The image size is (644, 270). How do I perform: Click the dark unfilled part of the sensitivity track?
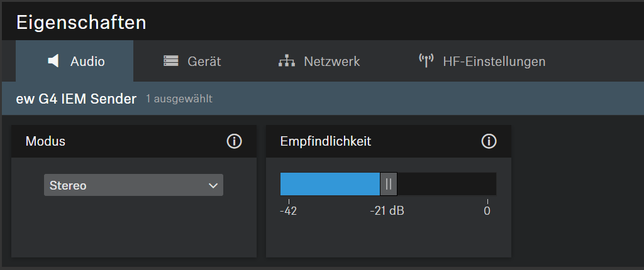tap(447, 184)
